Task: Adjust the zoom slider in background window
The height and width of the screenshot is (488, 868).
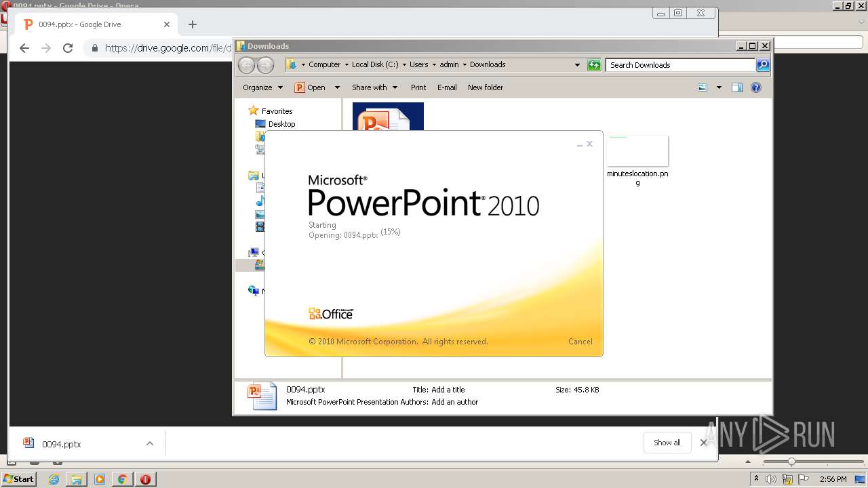Action: coord(791,462)
